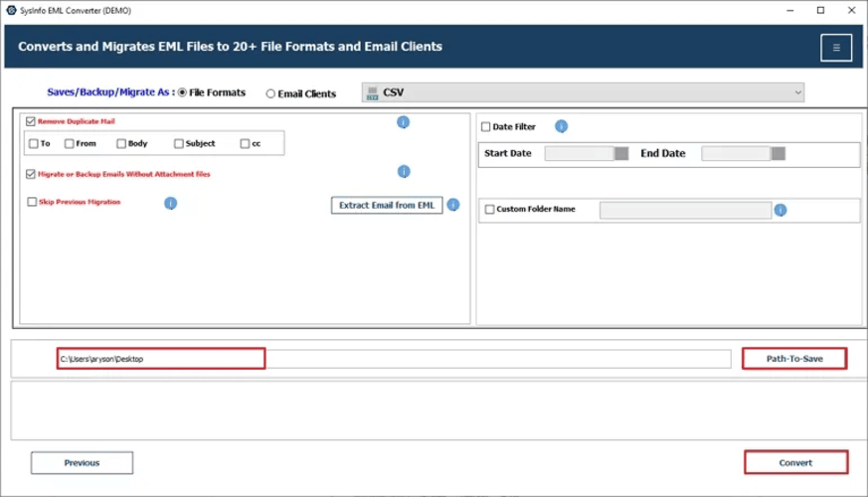Screen dimensions: 868x497
Task: Enable the Date Filter checkbox
Action: [x=486, y=127]
